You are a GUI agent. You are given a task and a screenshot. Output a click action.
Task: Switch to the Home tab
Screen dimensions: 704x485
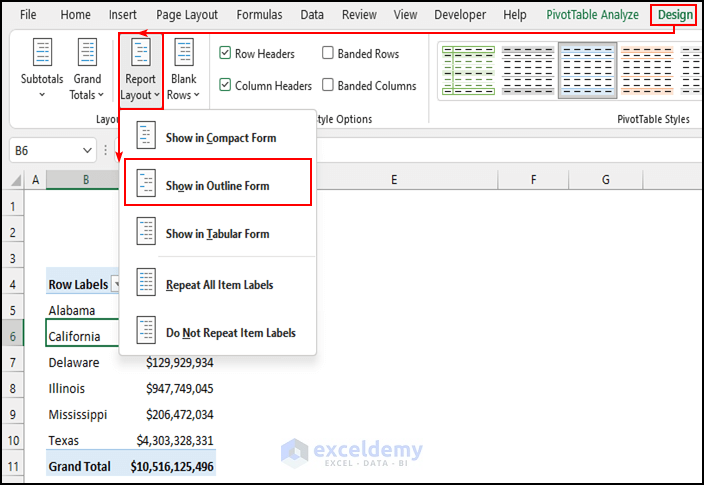75,15
